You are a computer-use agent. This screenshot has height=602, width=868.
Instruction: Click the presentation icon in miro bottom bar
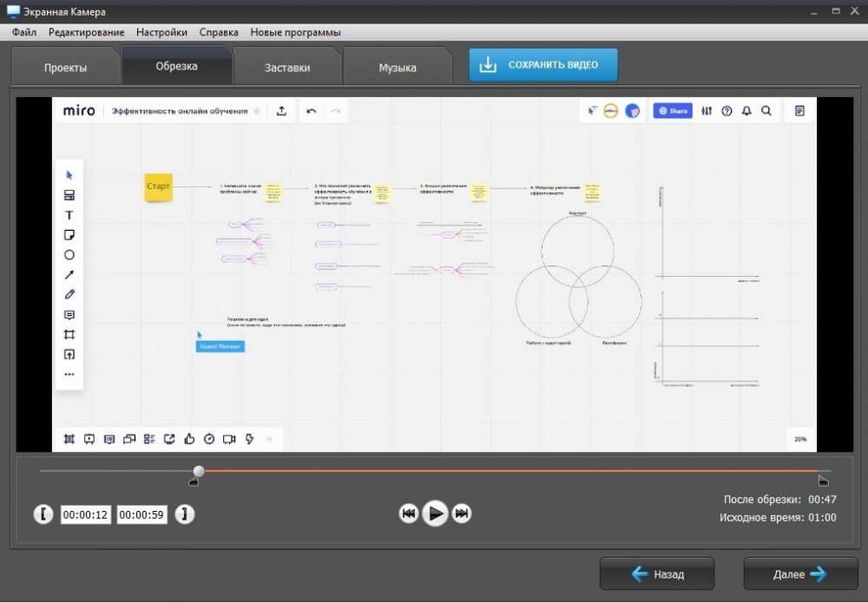[89, 439]
